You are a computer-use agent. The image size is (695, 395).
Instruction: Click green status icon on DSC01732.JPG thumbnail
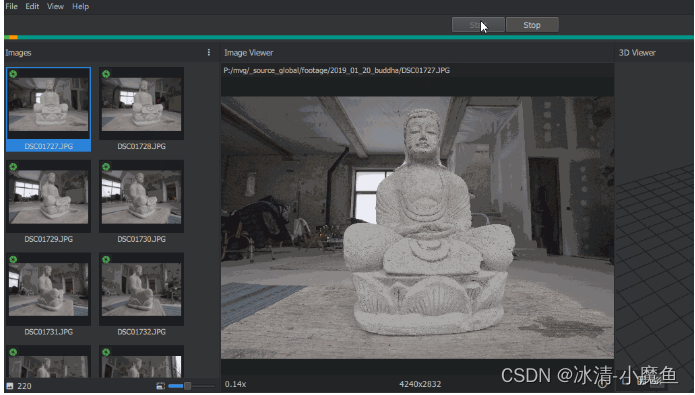pos(106,259)
